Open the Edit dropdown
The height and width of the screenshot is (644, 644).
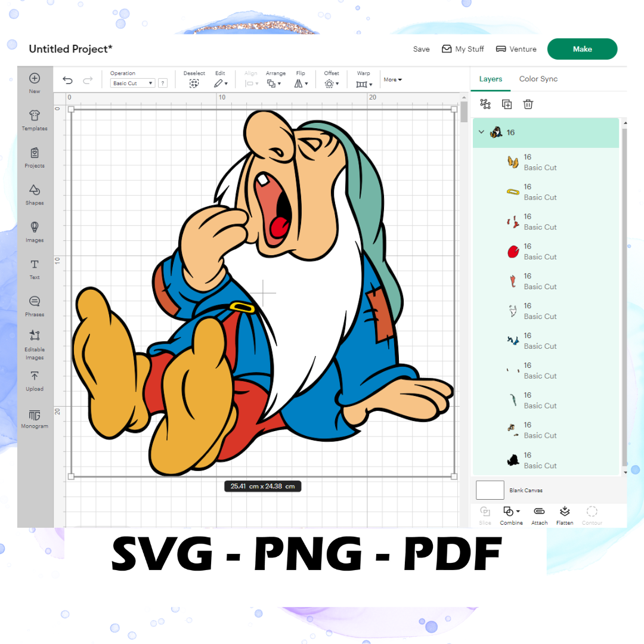tap(221, 83)
